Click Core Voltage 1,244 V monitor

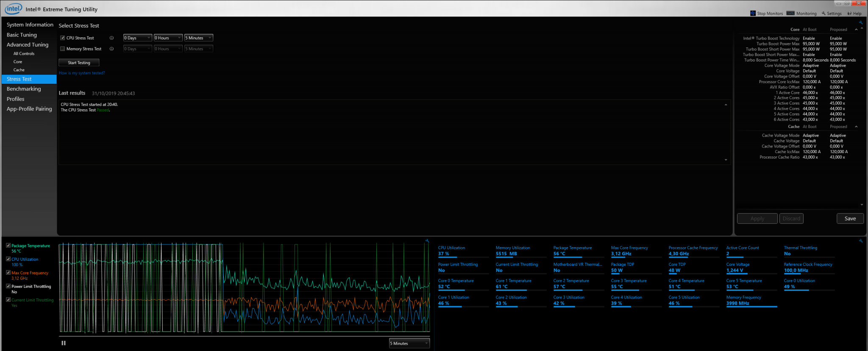click(x=751, y=267)
